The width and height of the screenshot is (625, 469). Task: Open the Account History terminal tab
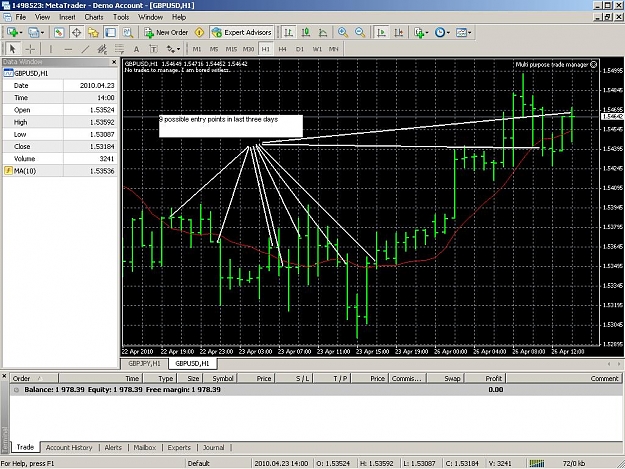click(69, 447)
